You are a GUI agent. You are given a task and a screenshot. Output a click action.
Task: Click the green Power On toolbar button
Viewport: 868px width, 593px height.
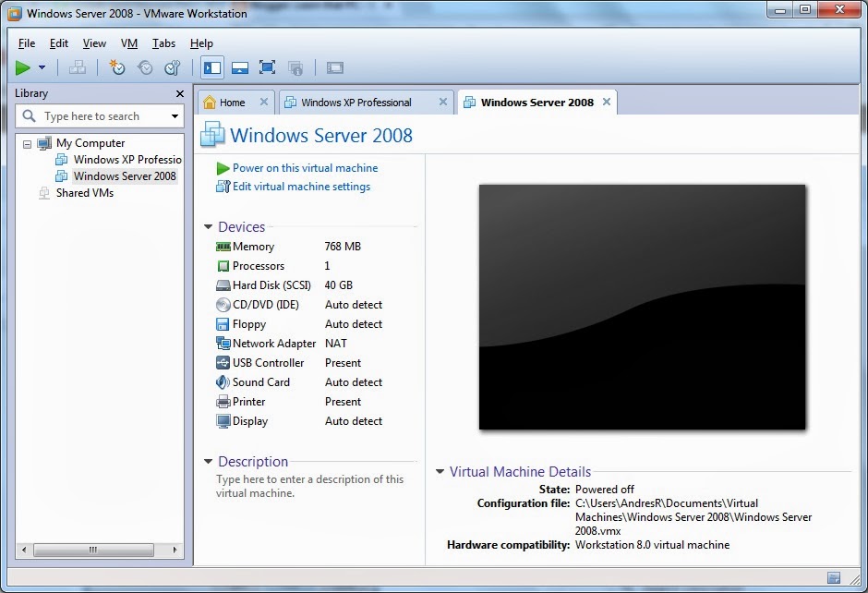23,68
